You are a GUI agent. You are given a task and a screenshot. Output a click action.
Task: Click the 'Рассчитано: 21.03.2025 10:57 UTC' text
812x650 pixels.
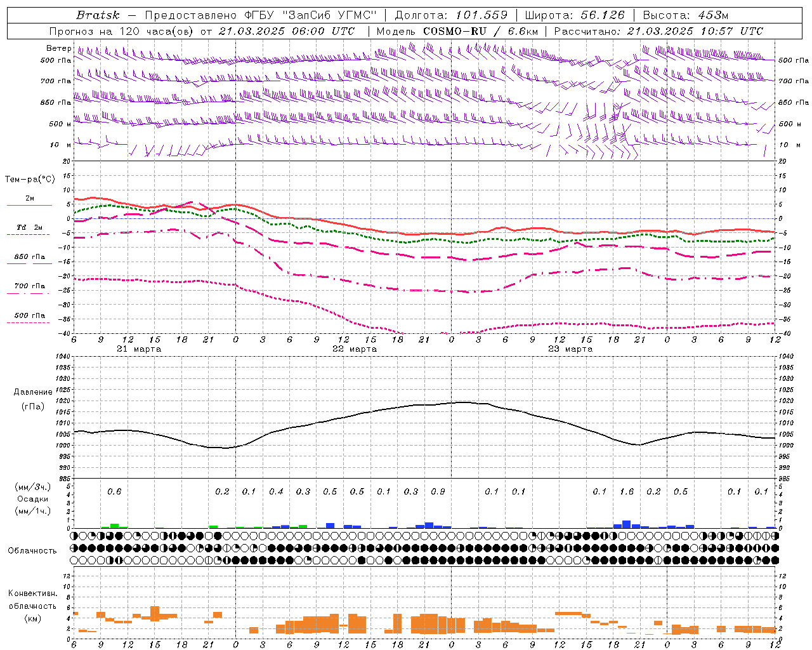point(658,31)
